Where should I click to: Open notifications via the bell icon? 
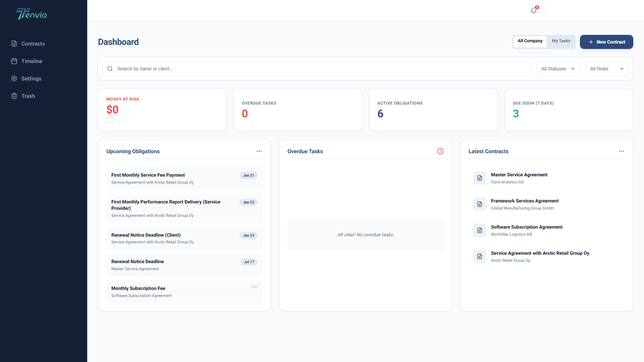533,10
